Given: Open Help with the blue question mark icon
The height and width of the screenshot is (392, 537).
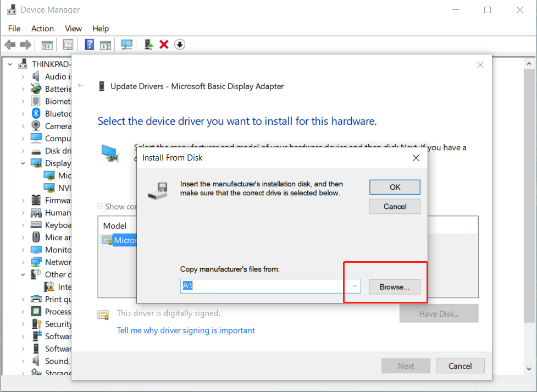Looking at the screenshot, I should click(x=88, y=44).
